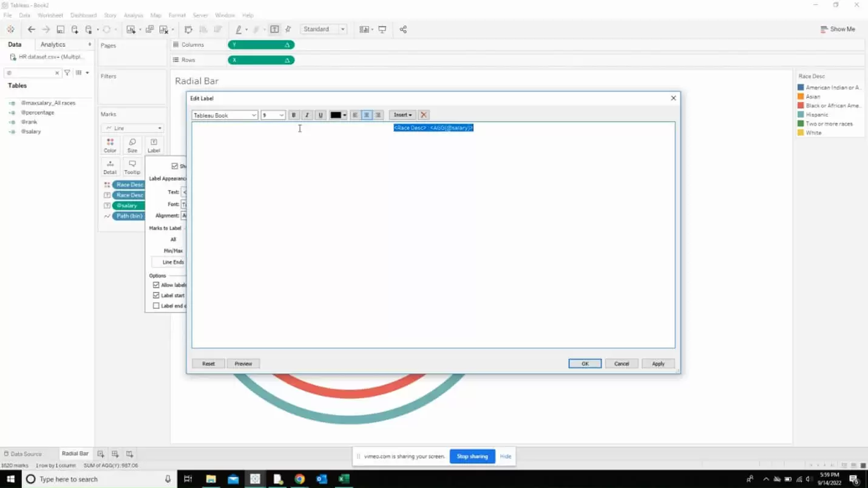868x488 pixels.
Task: Align label text center
Action: [x=367, y=115]
